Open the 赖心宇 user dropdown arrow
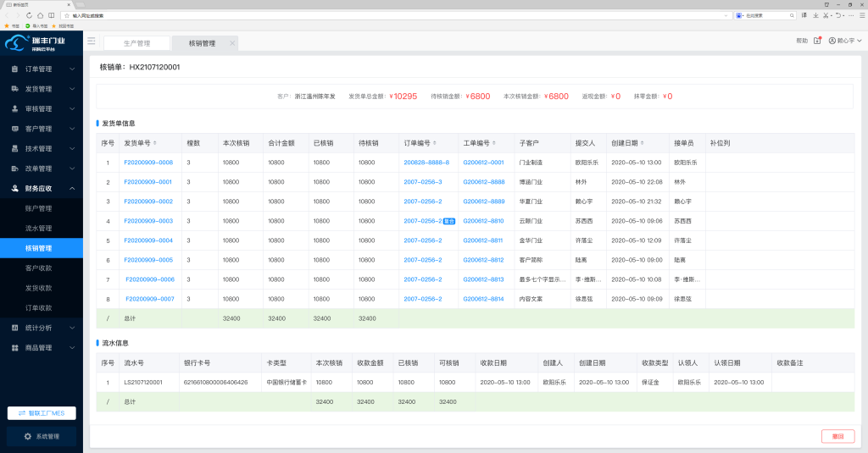The width and height of the screenshot is (868, 453). click(860, 41)
